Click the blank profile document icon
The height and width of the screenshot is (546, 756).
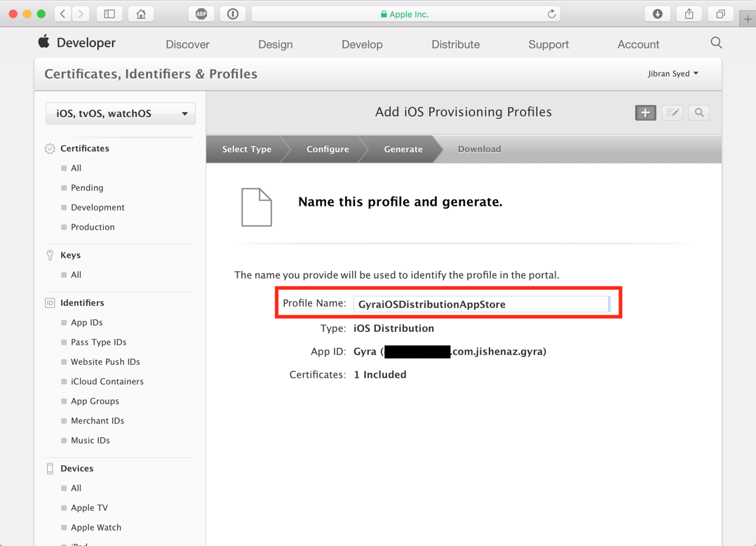(x=257, y=207)
